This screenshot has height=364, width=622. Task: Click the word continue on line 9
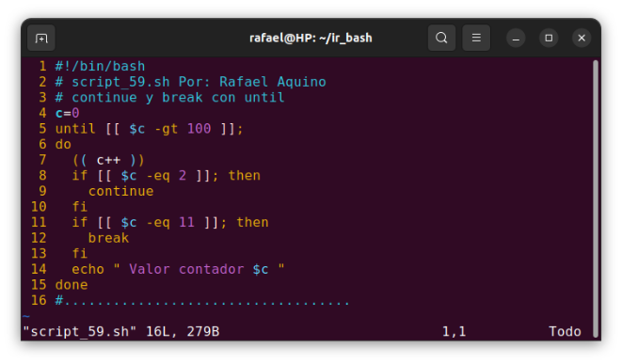point(120,191)
